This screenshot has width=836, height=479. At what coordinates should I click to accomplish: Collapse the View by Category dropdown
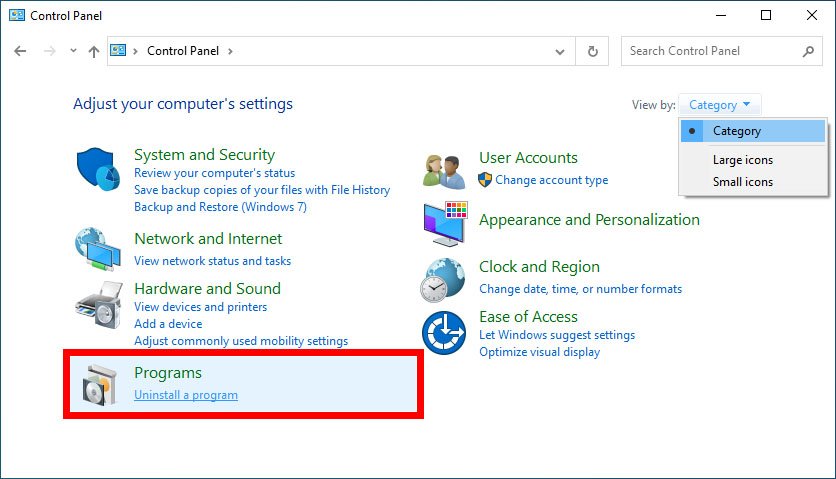719,105
